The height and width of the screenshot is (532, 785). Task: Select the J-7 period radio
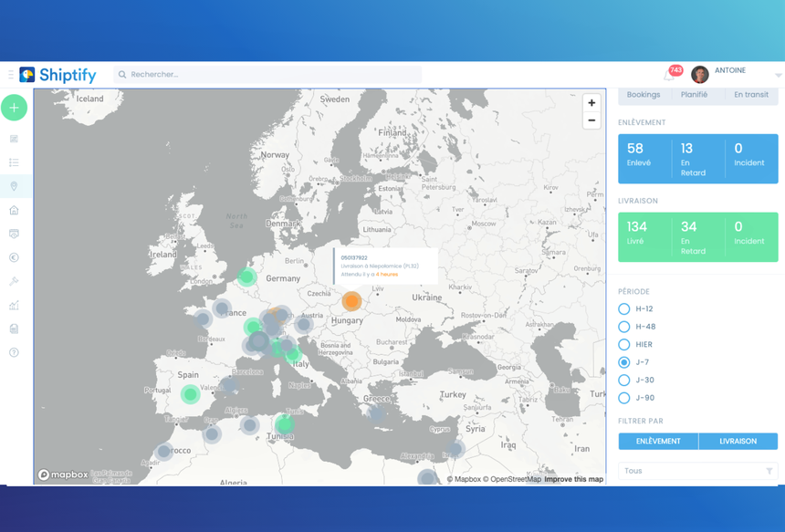click(623, 362)
